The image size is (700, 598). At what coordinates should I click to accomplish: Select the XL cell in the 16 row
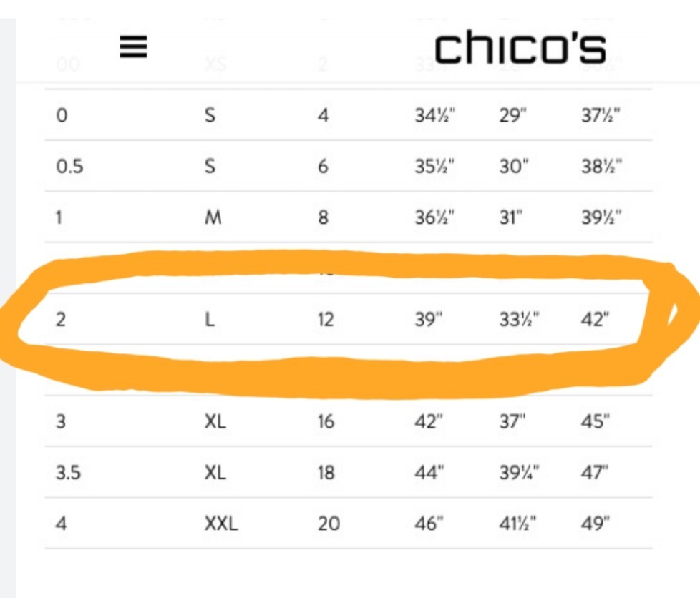[215, 421]
